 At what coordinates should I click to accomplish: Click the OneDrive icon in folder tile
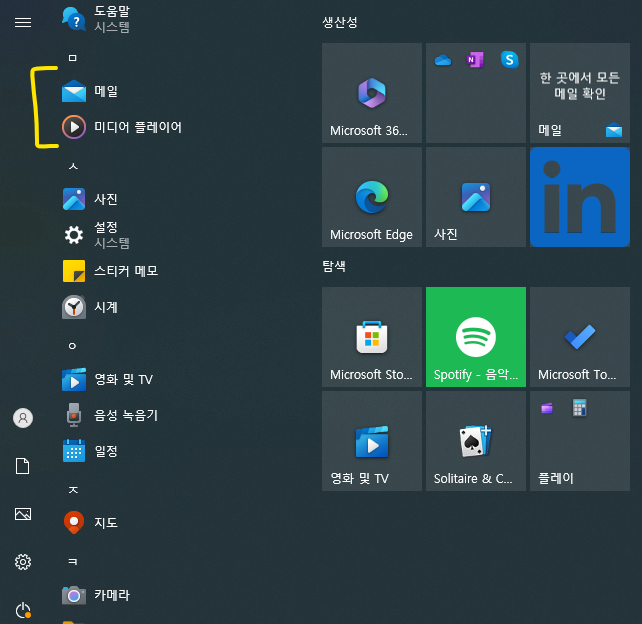(x=443, y=61)
